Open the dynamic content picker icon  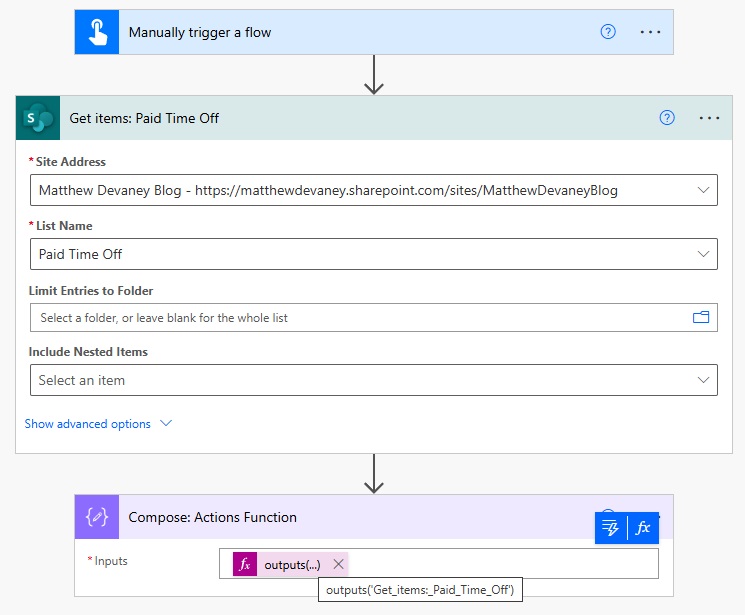[x=611, y=528]
